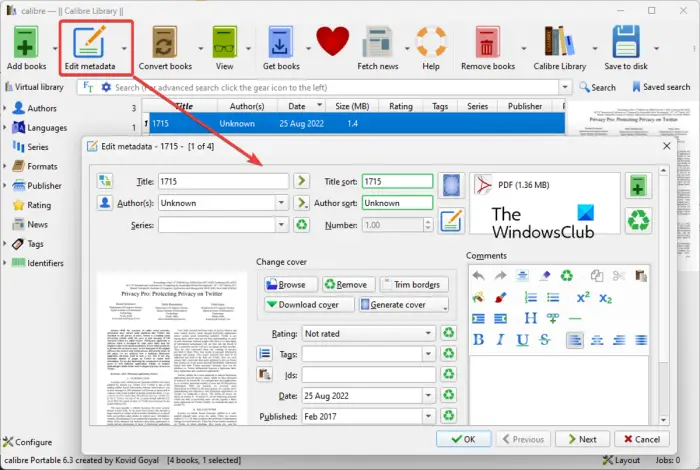Open the Date calendar dropdown
Screen dimensions: 700x470
[x=428, y=395]
